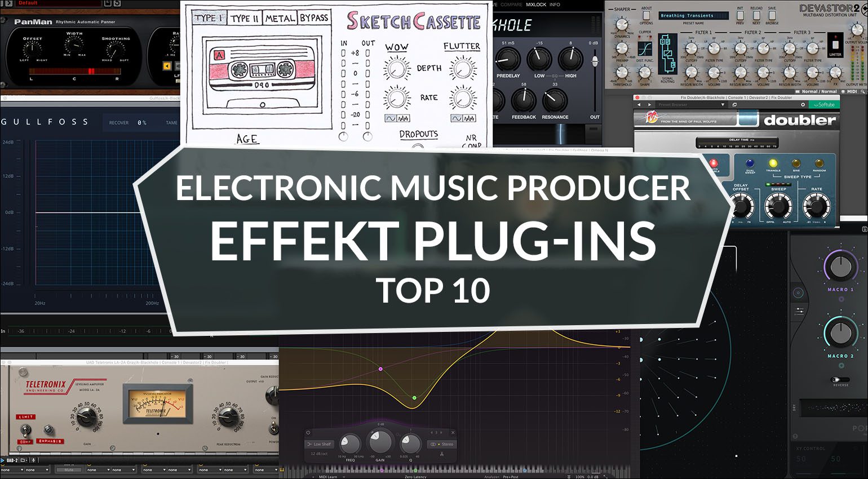Image resolution: width=868 pixels, height=479 pixels.
Task: Open the EQ band Low Shelf type dropdown
Action: point(320,444)
